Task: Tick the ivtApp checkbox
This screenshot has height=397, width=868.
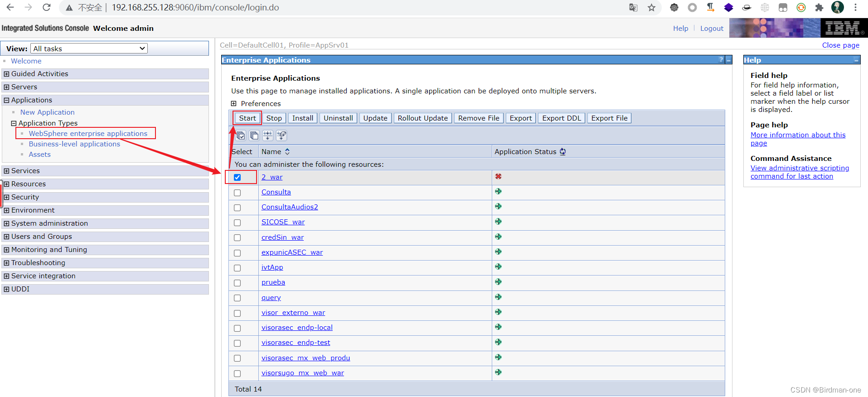Action: pos(237,268)
